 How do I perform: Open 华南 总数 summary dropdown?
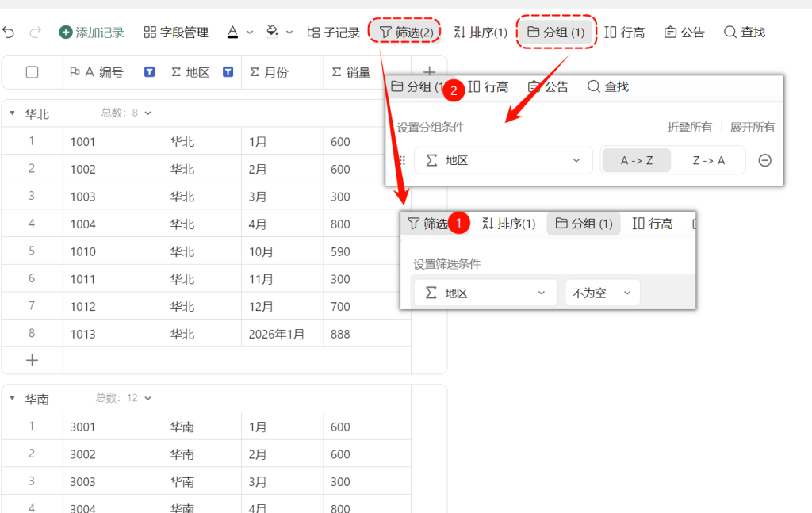pos(123,398)
